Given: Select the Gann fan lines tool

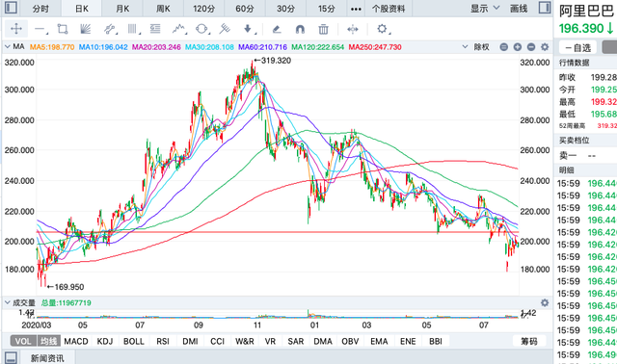Looking at the screenshot, I should (x=85, y=29).
